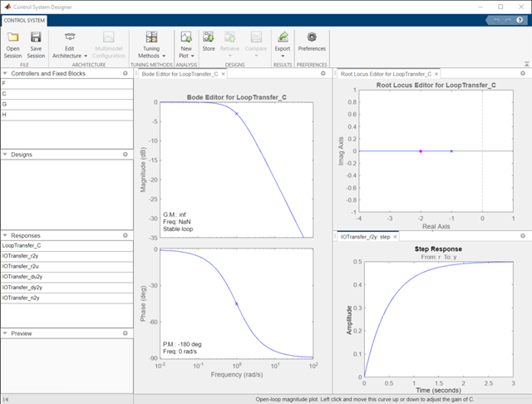This screenshot has height=404, width=532.
Task: Click the Open Session icon
Action: 13,37
